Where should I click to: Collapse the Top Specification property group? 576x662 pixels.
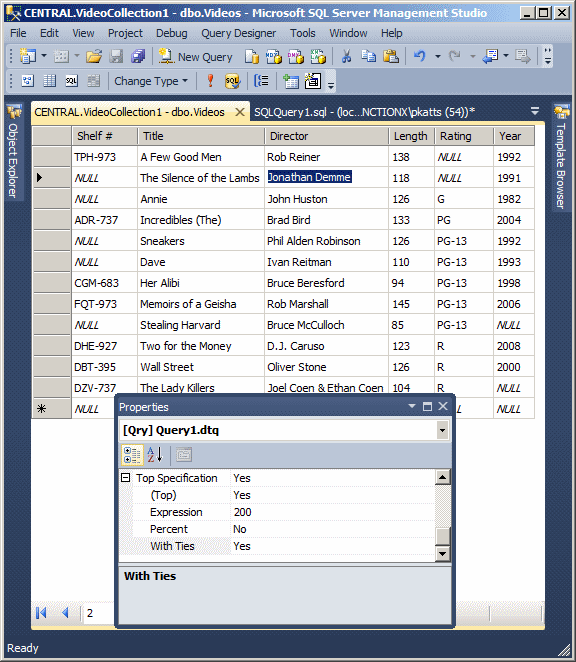click(125, 478)
